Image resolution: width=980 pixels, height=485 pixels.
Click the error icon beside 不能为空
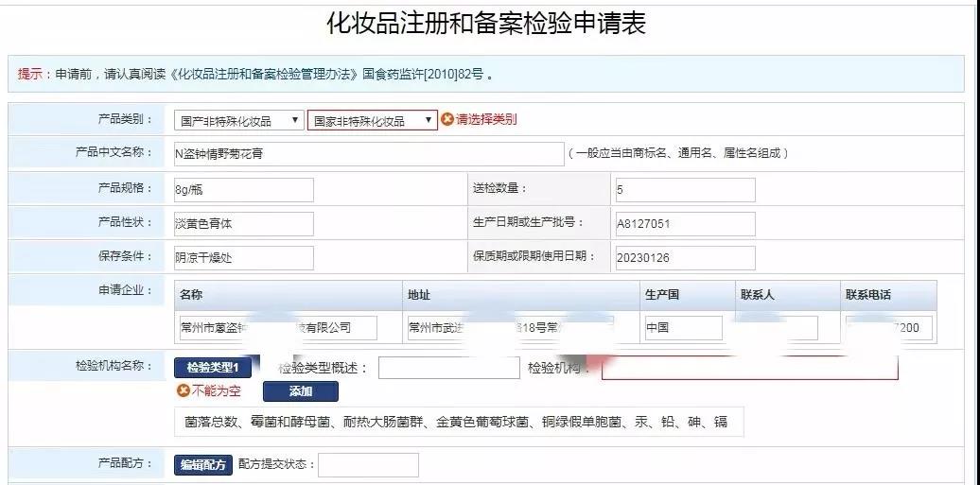click(184, 391)
